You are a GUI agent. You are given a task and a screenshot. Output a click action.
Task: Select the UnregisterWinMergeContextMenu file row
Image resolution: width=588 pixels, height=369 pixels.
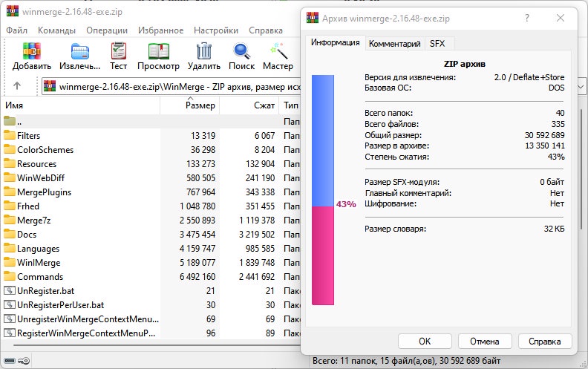(x=152, y=319)
